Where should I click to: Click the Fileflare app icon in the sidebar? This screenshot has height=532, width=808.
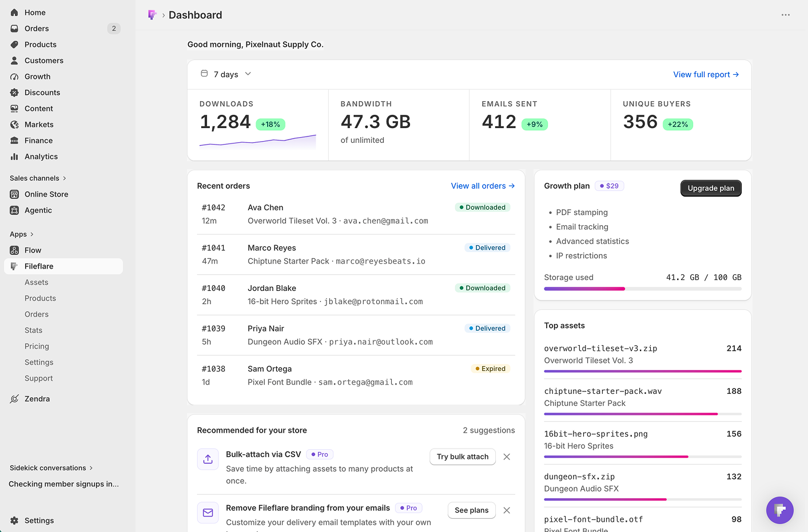[14, 266]
